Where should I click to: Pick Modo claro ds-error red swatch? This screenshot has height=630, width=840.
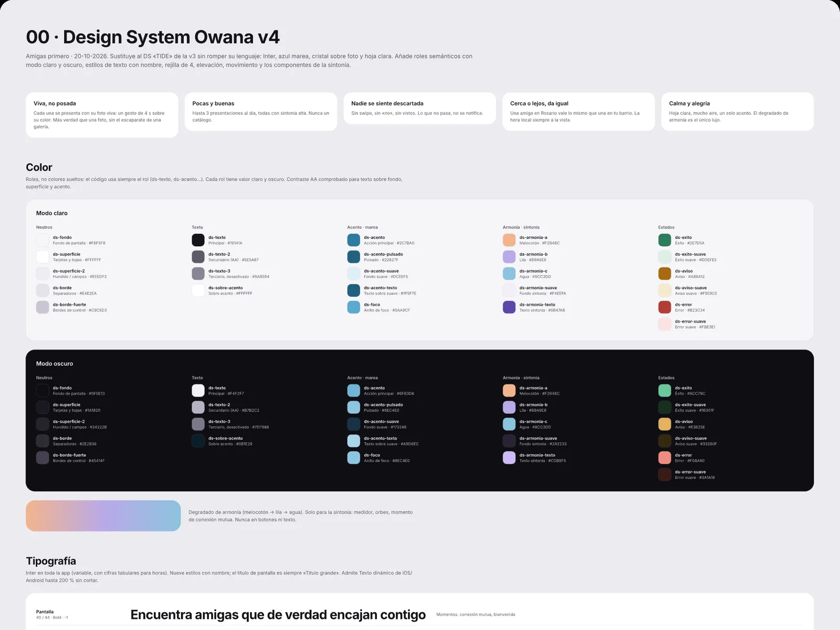(x=665, y=307)
